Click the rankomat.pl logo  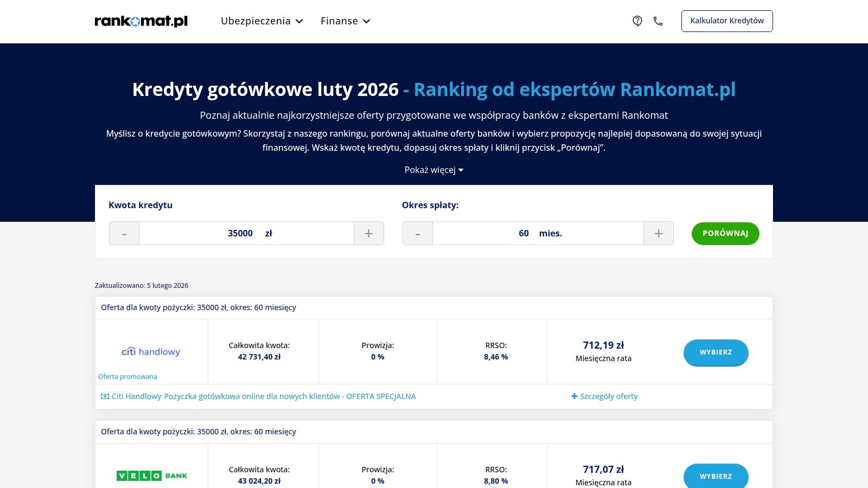point(141,21)
